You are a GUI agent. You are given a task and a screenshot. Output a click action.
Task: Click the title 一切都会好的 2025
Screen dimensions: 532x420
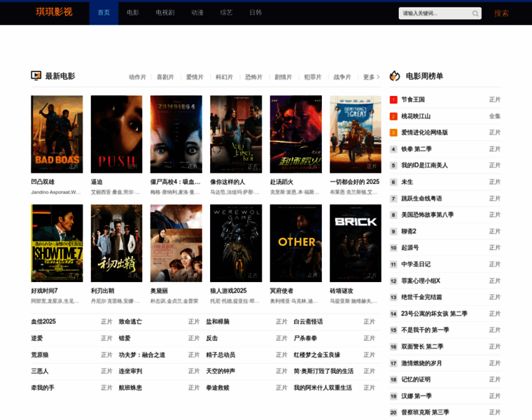[x=355, y=182]
